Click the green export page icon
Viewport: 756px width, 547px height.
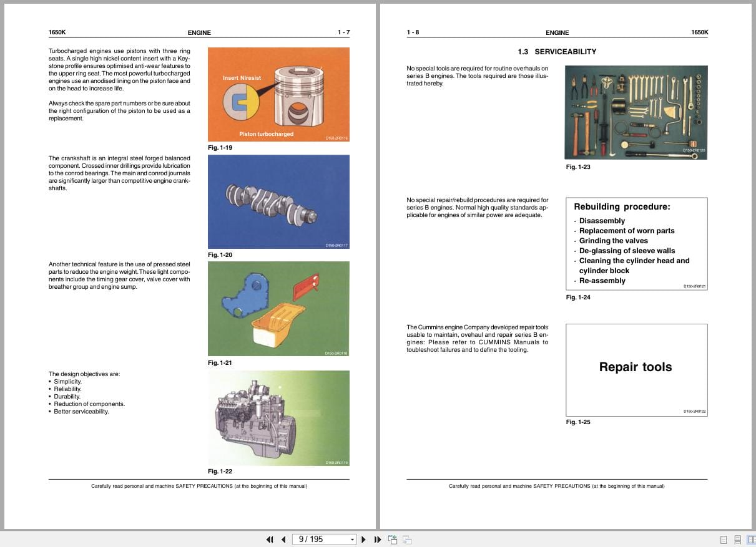click(x=393, y=538)
